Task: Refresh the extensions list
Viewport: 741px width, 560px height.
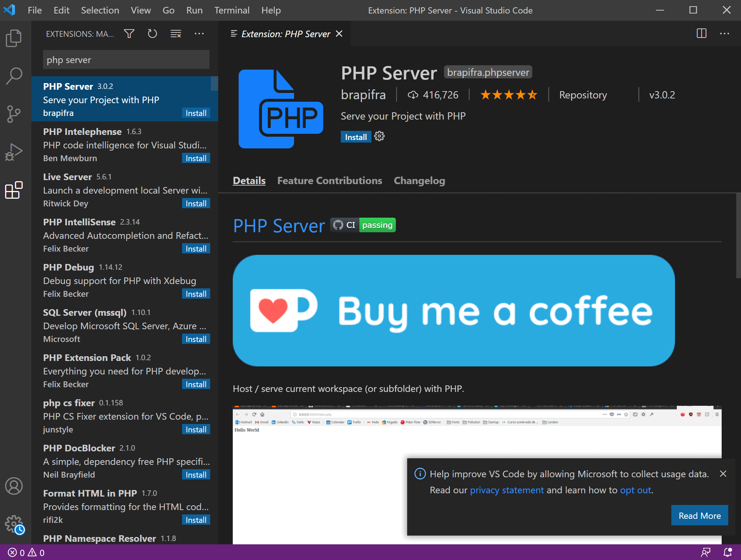Action: (x=152, y=34)
